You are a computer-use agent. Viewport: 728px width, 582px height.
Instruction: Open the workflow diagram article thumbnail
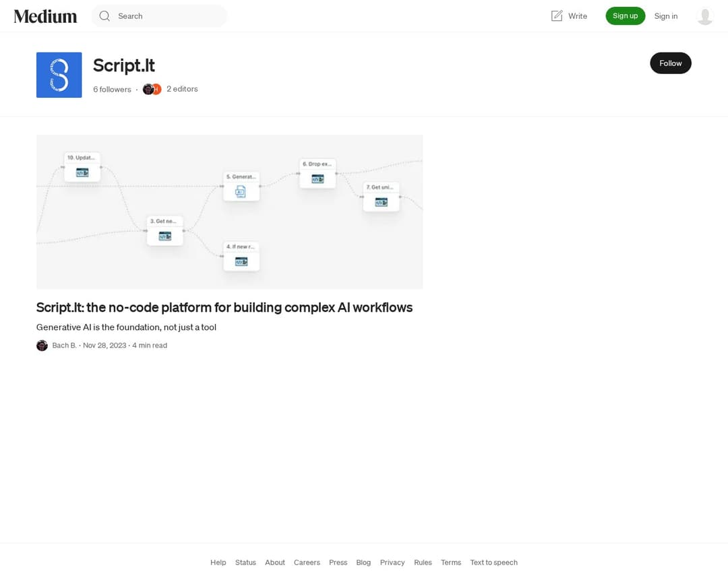pyautogui.click(x=229, y=212)
